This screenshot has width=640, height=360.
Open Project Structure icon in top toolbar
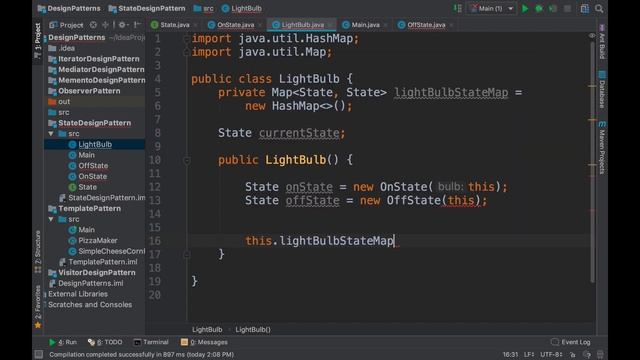(584, 9)
